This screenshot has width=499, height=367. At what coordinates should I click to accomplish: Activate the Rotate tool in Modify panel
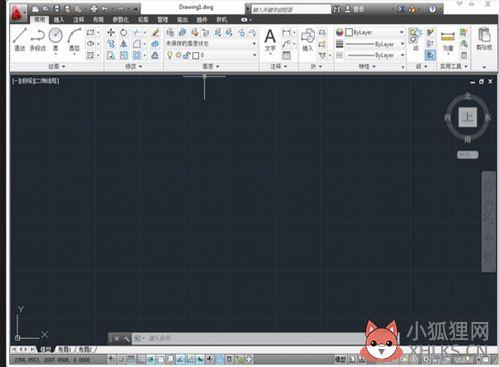[x=124, y=32]
